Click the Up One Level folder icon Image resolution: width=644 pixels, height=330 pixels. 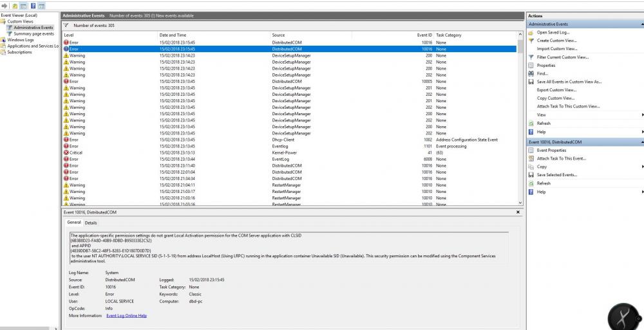15,6
